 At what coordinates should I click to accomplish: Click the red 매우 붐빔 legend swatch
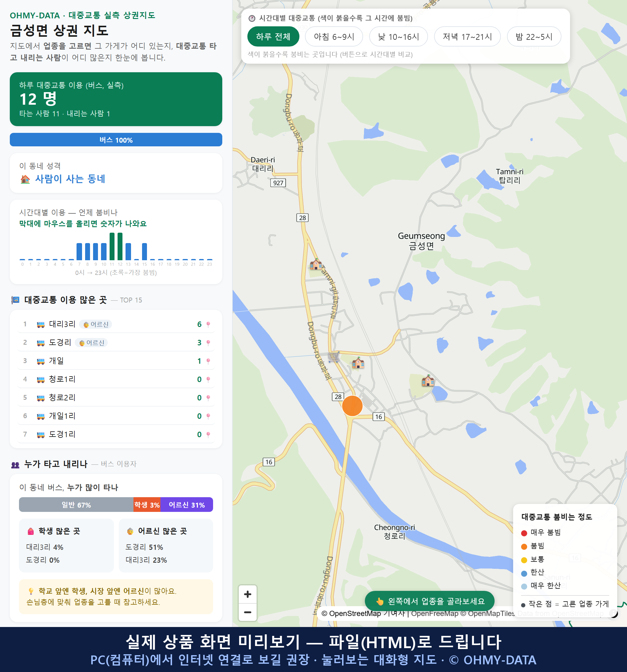[x=524, y=533]
